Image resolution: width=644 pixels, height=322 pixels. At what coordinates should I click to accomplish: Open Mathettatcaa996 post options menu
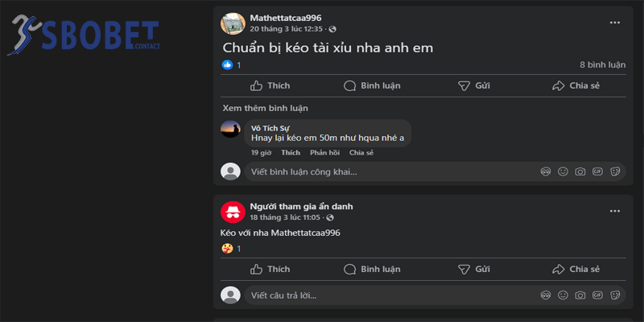click(x=615, y=23)
